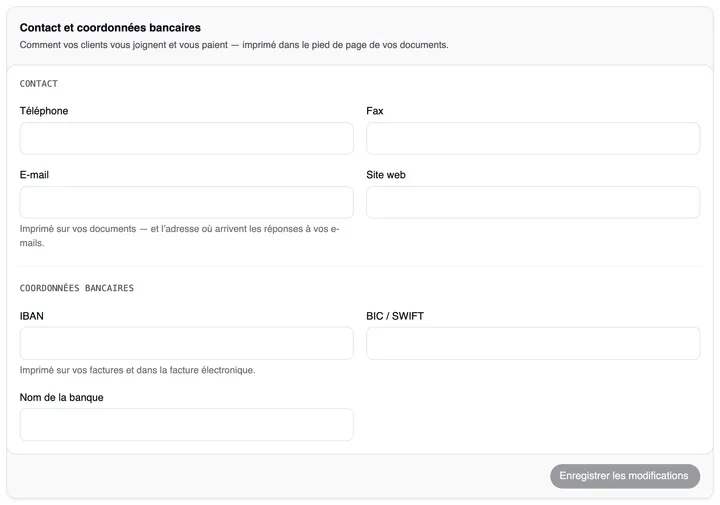This screenshot has height=505, width=720.
Task: Click the Fax label
Action: 375,111
